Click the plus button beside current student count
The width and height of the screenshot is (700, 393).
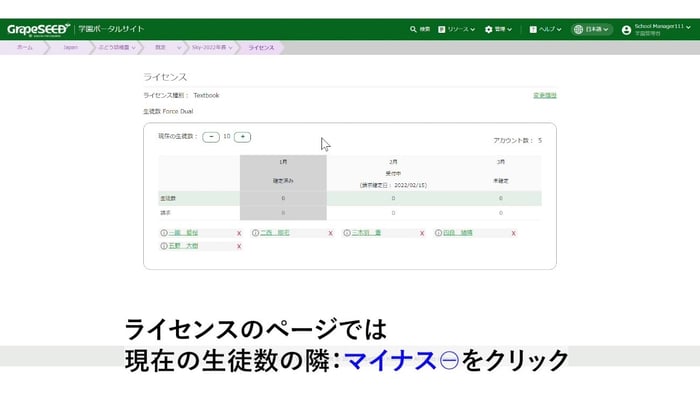pos(242,137)
